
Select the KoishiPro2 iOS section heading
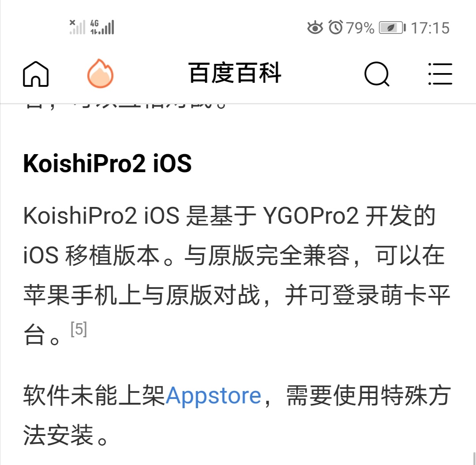click(x=107, y=163)
